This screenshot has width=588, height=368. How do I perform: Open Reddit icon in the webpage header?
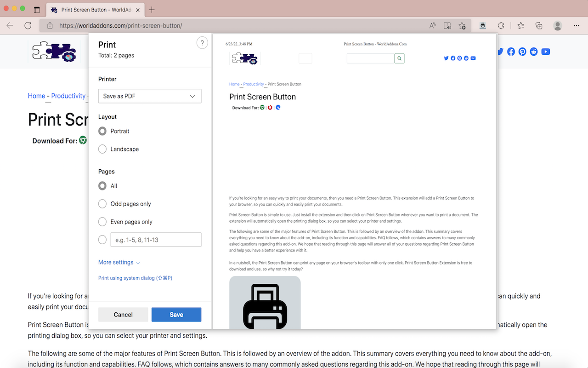click(533, 52)
